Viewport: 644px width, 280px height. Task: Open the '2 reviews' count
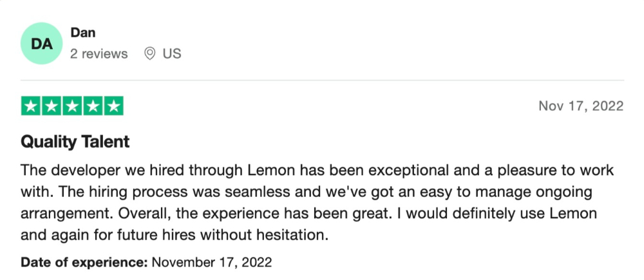99,54
